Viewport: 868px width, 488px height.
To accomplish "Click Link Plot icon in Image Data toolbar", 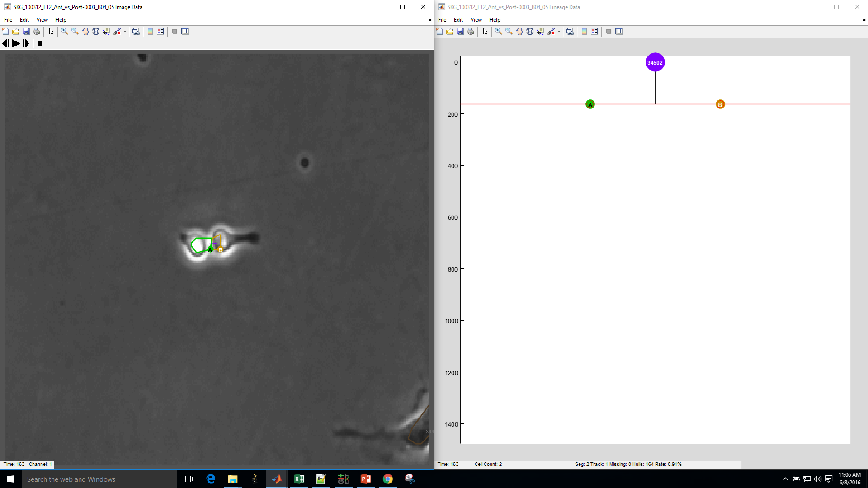I will click(x=136, y=31).
